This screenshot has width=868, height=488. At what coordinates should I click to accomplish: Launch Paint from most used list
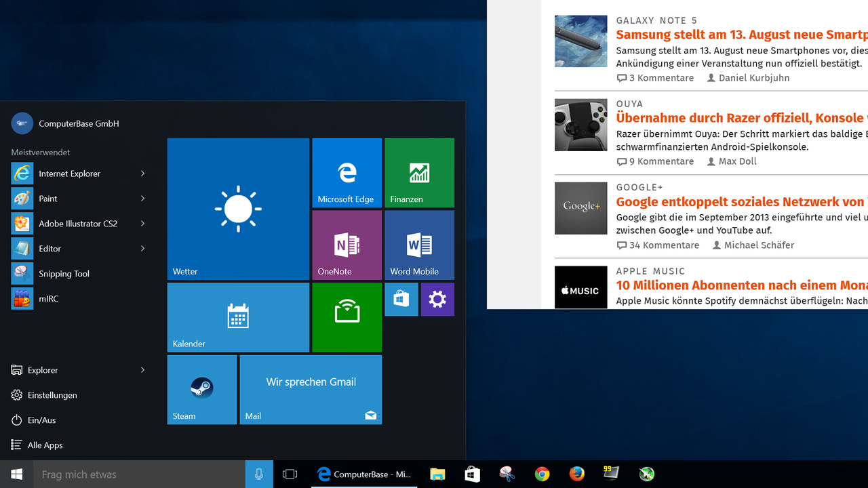click(x=79, y=199)
